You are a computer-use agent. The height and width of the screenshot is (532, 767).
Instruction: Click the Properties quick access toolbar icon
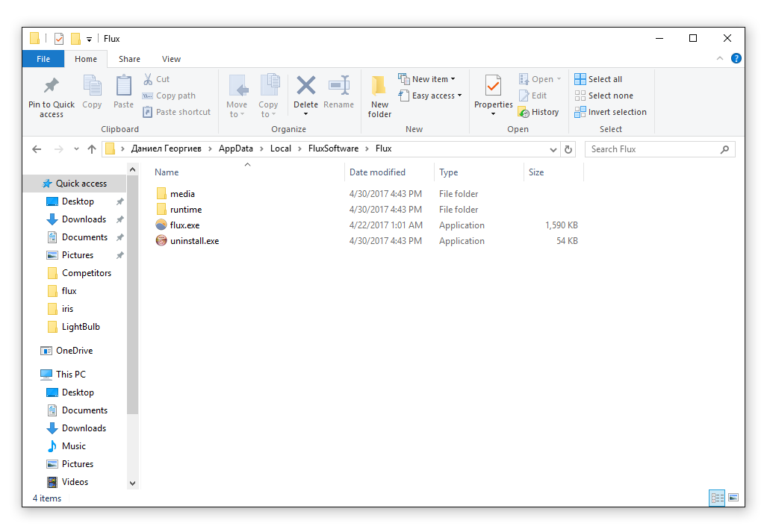click(x=59, y=38)
